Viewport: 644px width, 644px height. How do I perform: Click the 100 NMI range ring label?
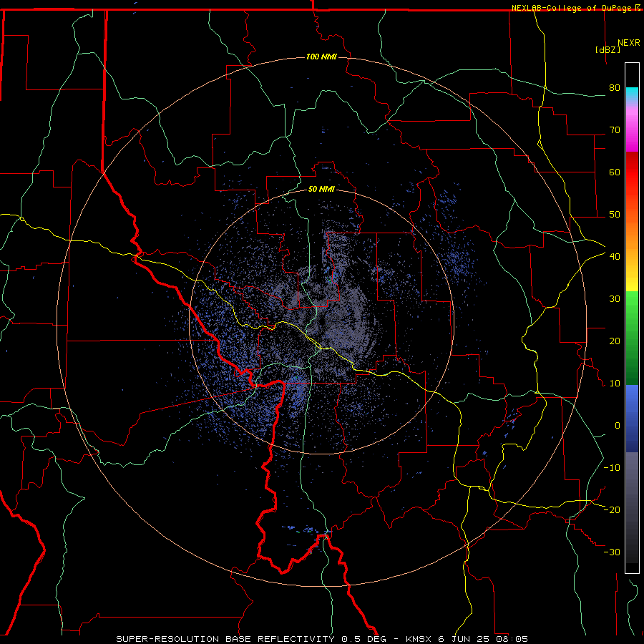tap(321, 57)
